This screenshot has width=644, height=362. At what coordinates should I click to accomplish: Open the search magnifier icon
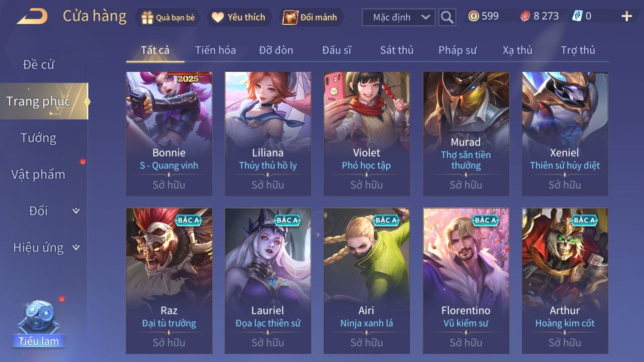(447, 17)
